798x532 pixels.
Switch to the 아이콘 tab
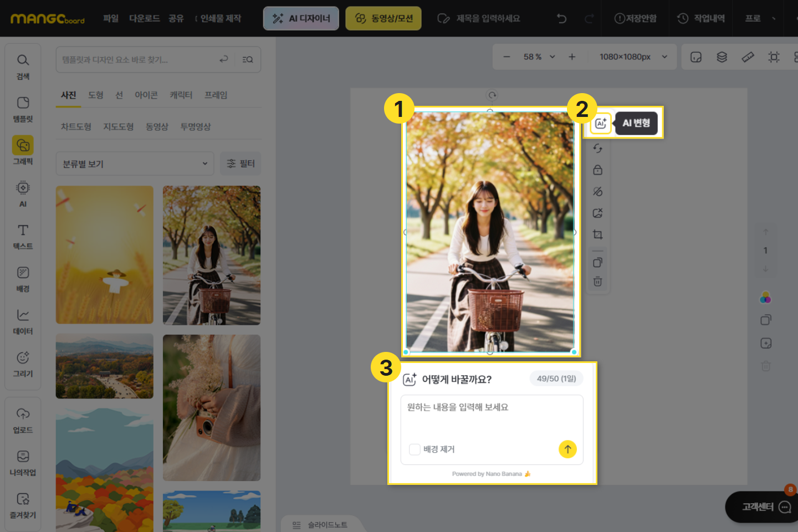click(x=146, y=95)
